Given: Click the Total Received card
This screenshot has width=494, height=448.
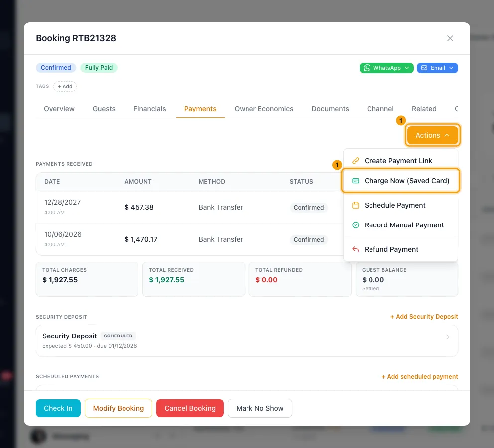Looking at the screenshot, I should 193,279.
